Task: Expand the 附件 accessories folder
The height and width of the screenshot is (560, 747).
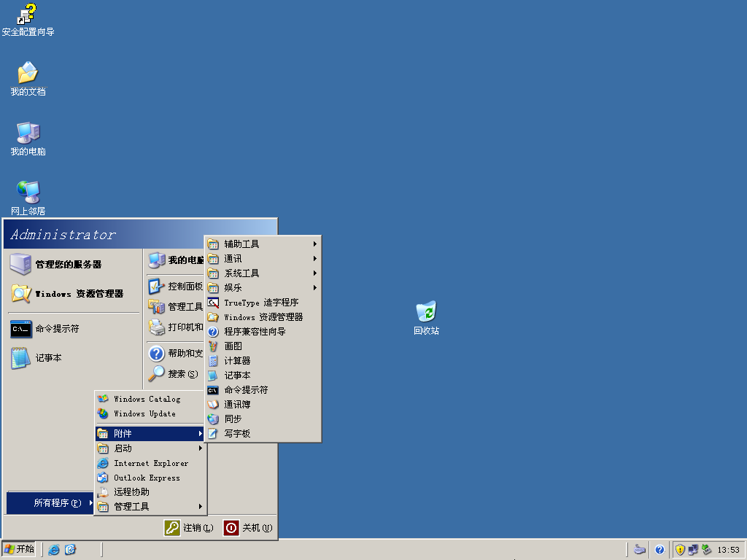Action: [150, 434]
